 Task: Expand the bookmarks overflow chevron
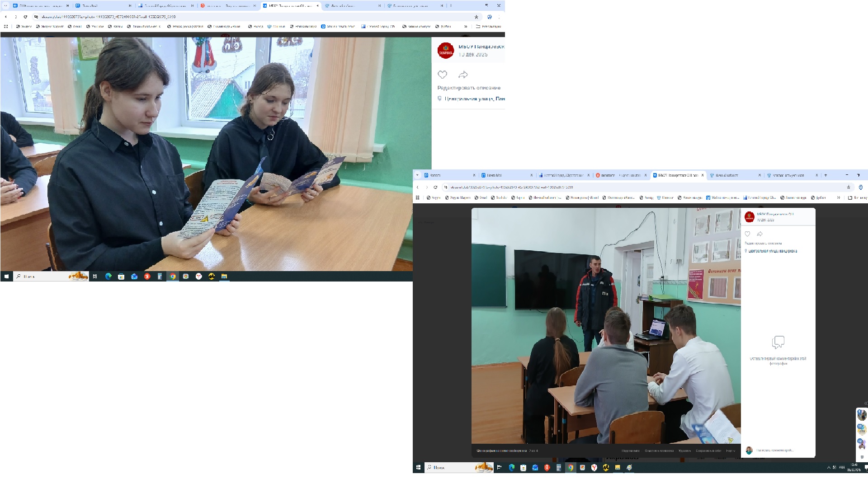tap(466, 26)
